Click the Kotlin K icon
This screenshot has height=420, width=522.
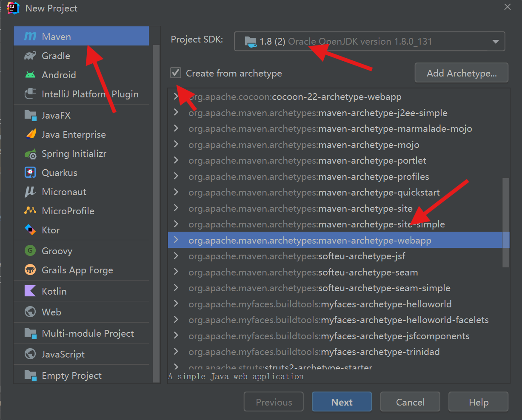pyautogui.click(x=30, y=291)
